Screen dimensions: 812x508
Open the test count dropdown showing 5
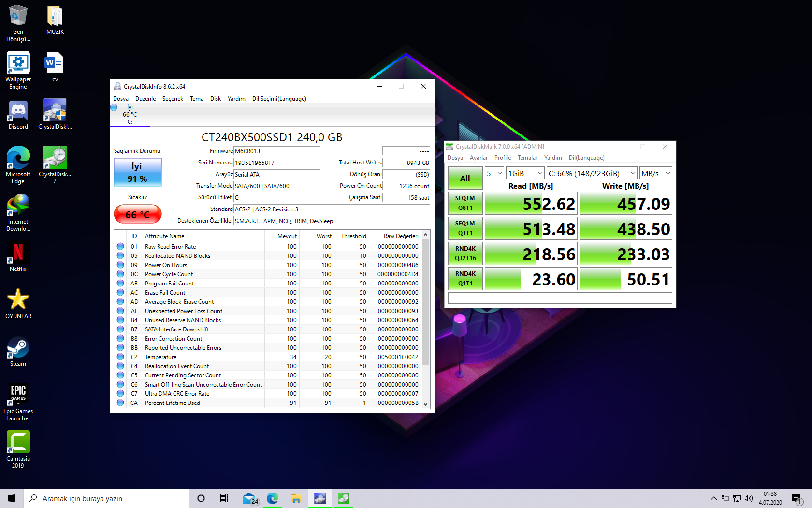click(x=494, y=173)
